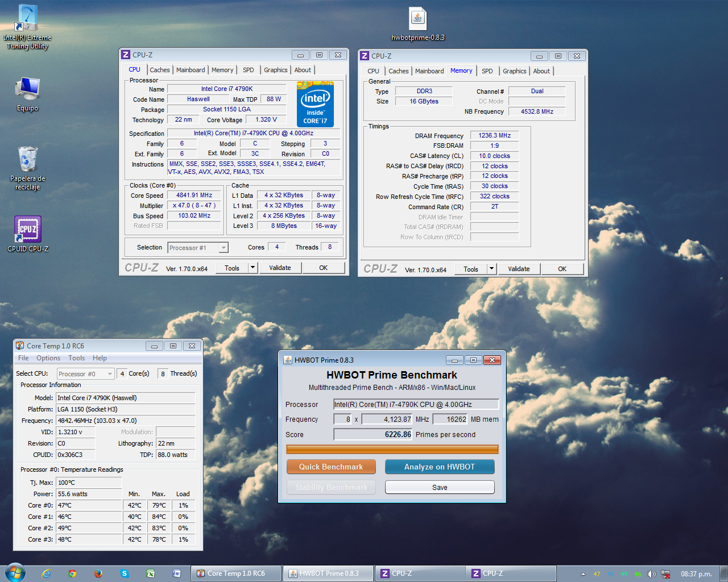The height and width of the screenshot is (582, 728).
Task: Click Analyze on HWBOT button
Action: click(440, 467)
